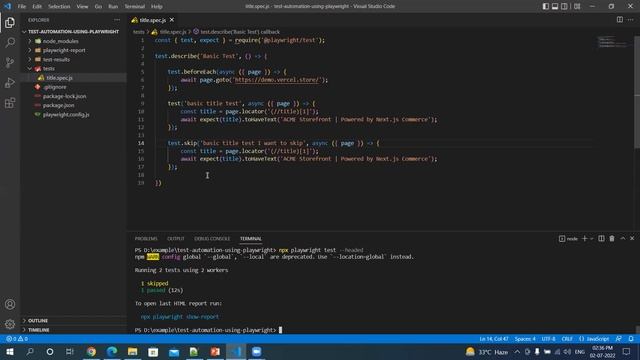Close the title.spec.js editor tab
The width and height of the screenshot is (640, 360).
[172, 20]
